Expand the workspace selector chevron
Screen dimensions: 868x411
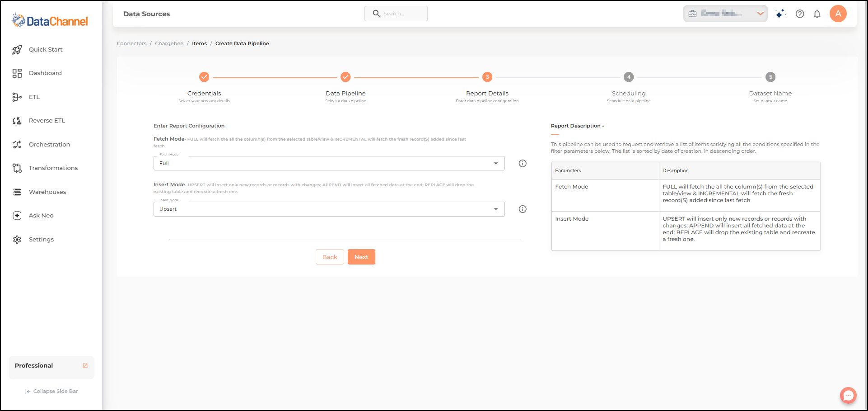coord(761,14)
